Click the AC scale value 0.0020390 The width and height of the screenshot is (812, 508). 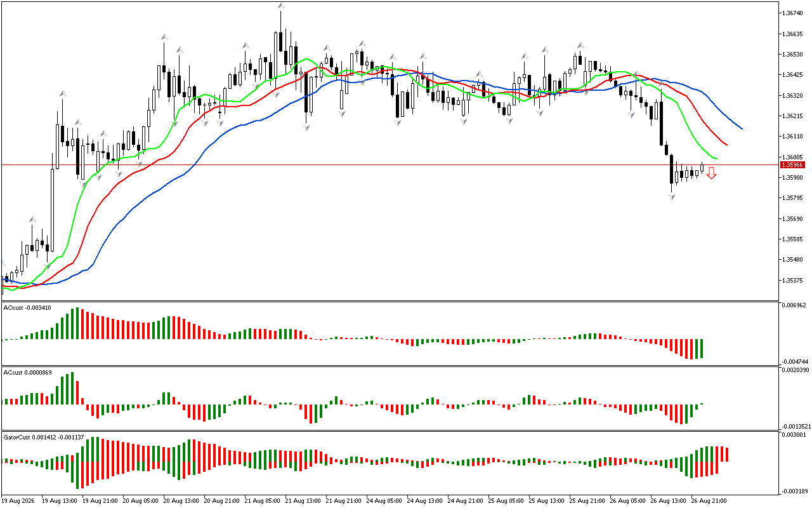tap(795, 370)
